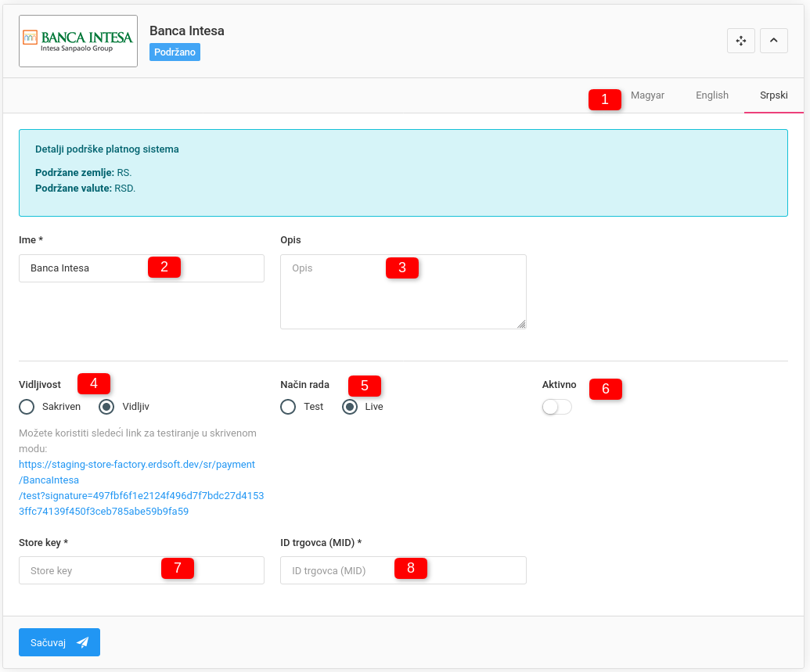Choose Live mode under Način rada
The image size is (810, 672).
pyautogui.click(x=351, y=407)
